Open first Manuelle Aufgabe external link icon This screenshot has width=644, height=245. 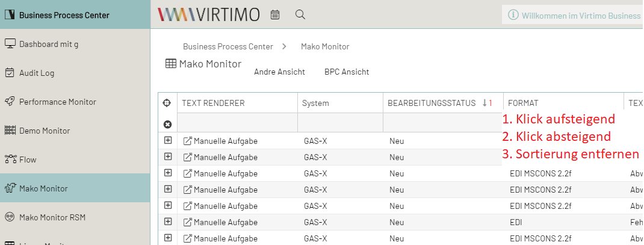pyautogui.click(x=187, y=141)
